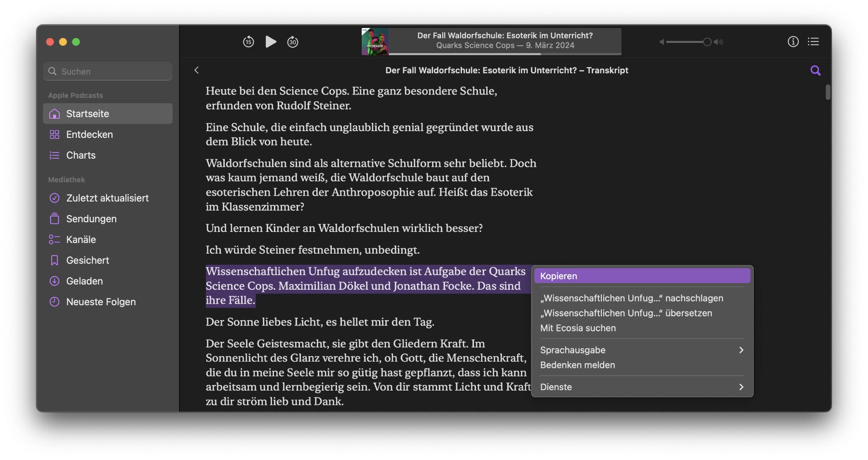Skip forward 30 seconds
This screenshot has height=460, width=868.
coord(293,42)
